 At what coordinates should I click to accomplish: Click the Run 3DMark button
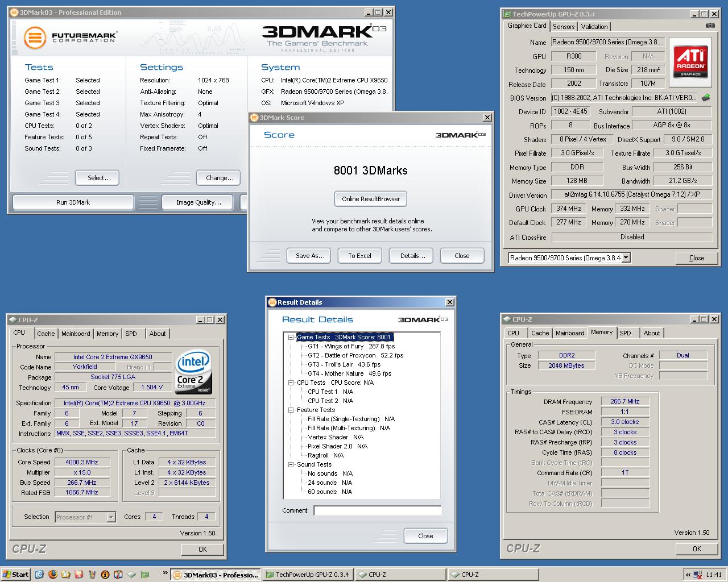73,202
